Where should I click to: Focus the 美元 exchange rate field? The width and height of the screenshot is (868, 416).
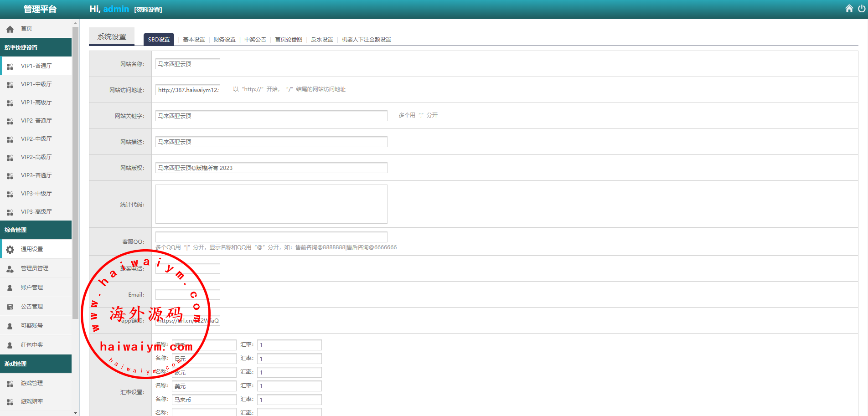(289, 386)
